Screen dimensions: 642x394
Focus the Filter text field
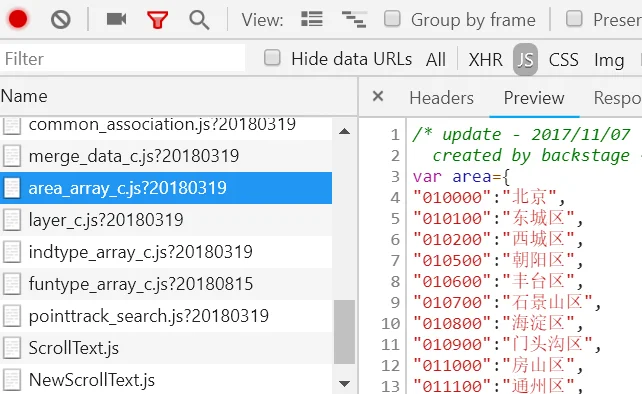122,59
